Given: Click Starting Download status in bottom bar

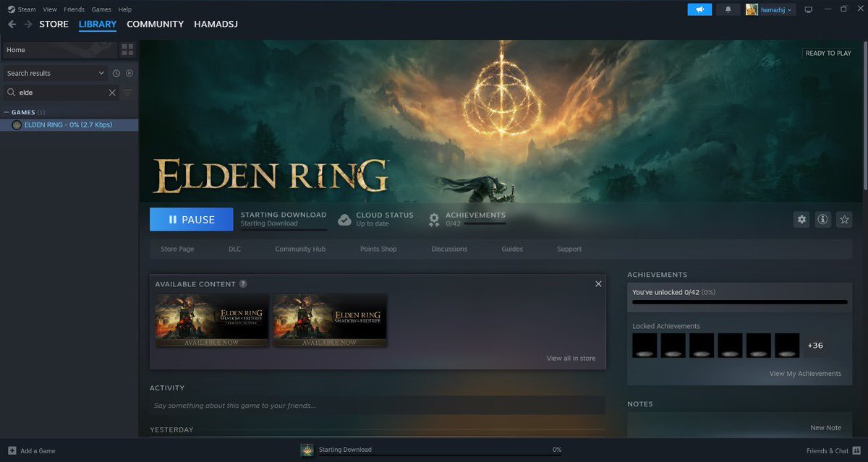Looking at the screenshot, I should [345, 450].
